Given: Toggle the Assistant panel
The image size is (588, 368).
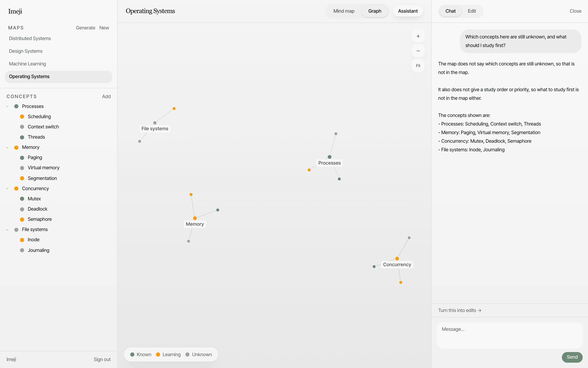Looking at the screenshot, I should tap(408, 11).
